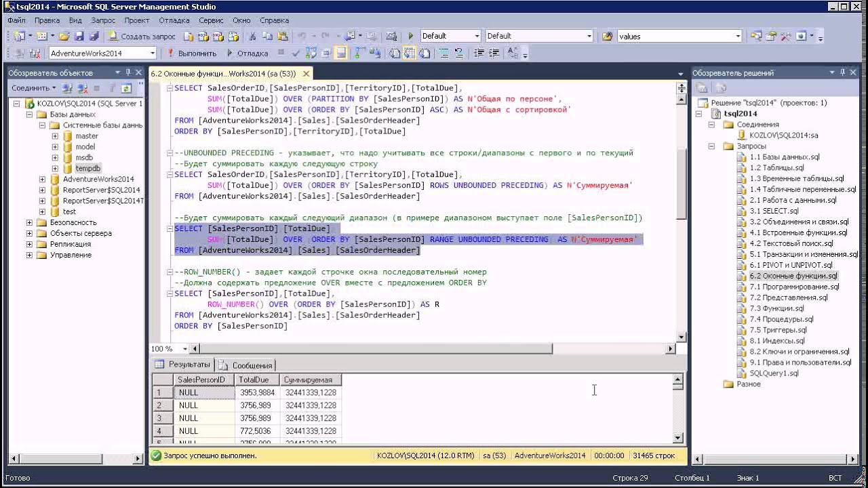868x488 pixels.
Task: Open 7.5 Триггеры.sql file
Action: tap(777, 330)
